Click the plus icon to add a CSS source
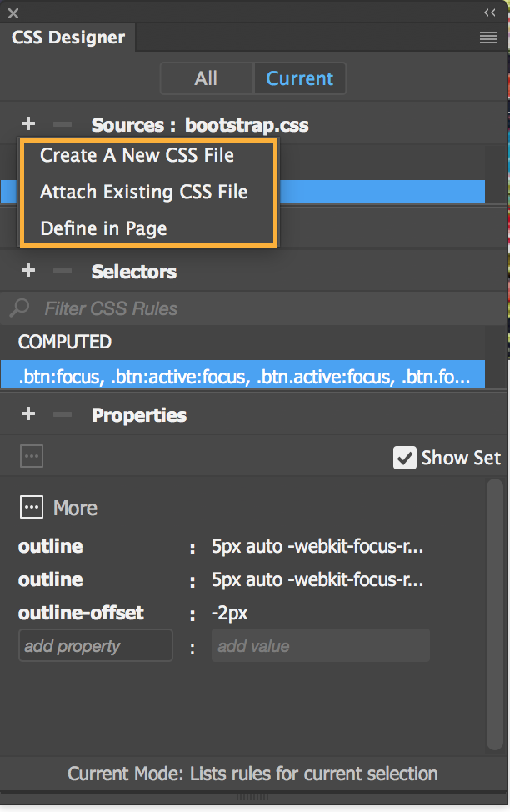Screen dimensions: 510x812 27,124
